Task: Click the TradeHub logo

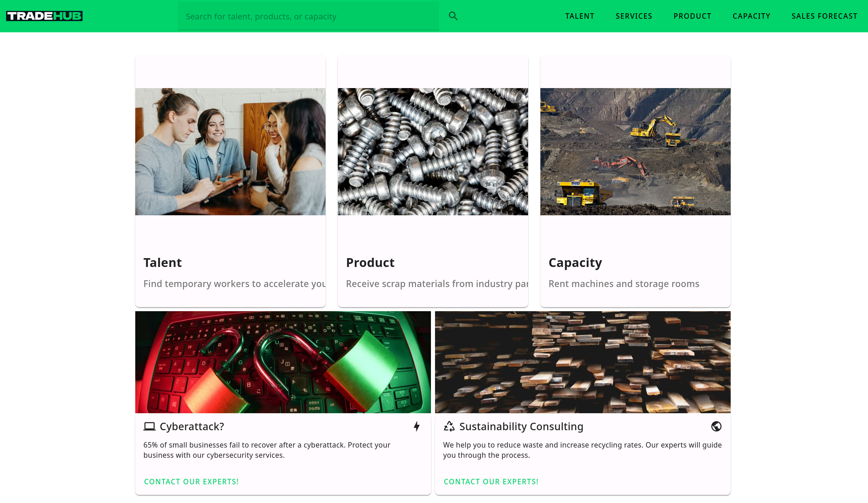Action: click(x=45, y=16)
